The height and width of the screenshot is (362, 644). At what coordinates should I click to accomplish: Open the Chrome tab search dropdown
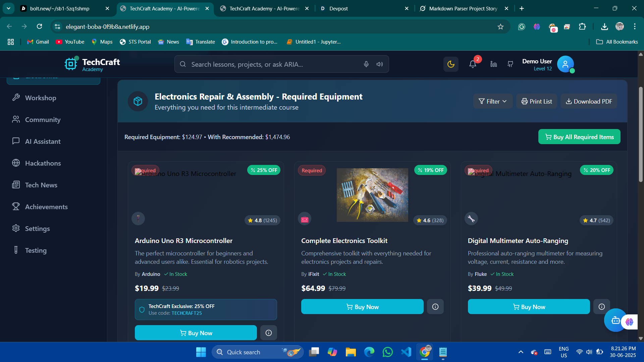click(8, 8)
